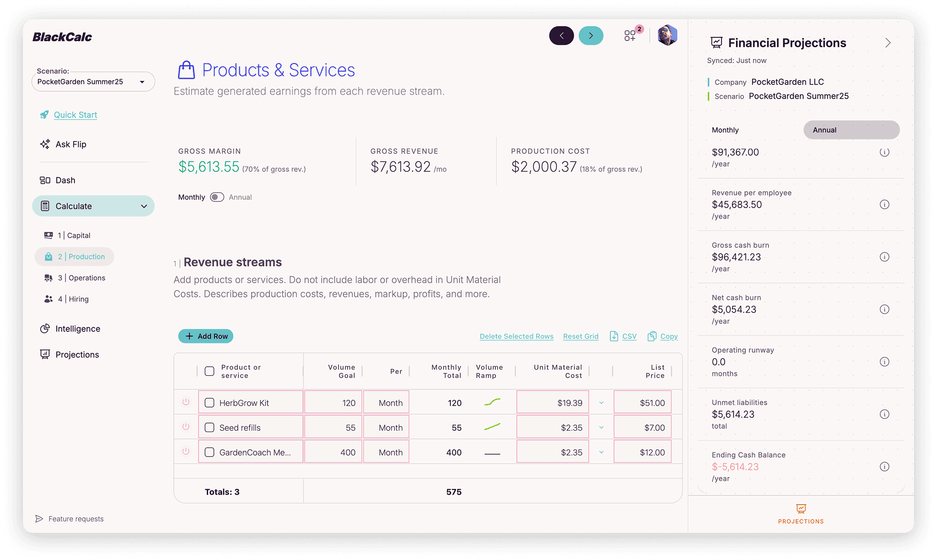This screenshot has height=560, width=937.
Task: Open Unit Material Cost dropdown for GardenCoach
Action: pyautogui.click(x=601, y=452)
